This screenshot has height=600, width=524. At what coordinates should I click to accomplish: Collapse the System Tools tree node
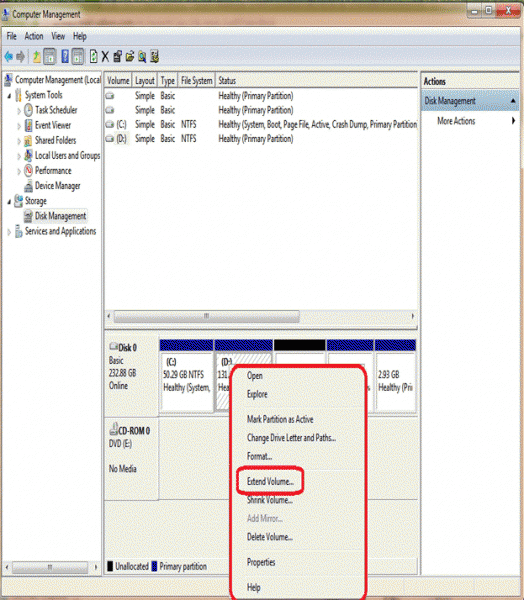(9, 96)
